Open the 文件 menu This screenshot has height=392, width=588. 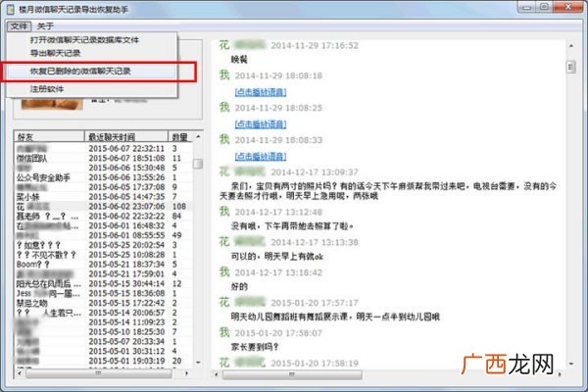click(x=19, y=25)
